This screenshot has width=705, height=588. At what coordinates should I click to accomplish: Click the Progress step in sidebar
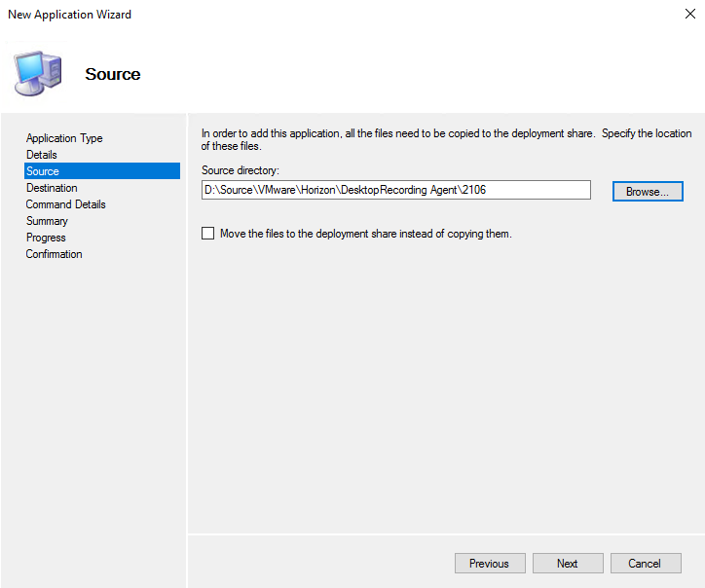click(46, 238)
